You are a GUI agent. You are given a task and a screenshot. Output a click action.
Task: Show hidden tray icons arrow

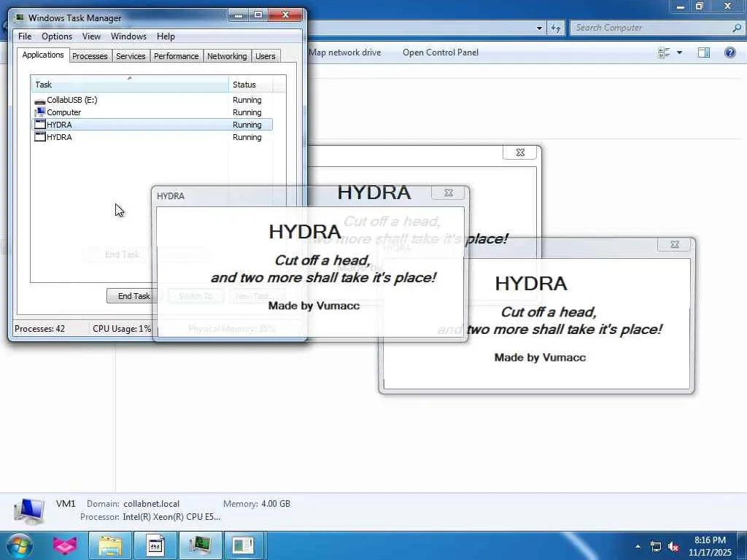638,546
